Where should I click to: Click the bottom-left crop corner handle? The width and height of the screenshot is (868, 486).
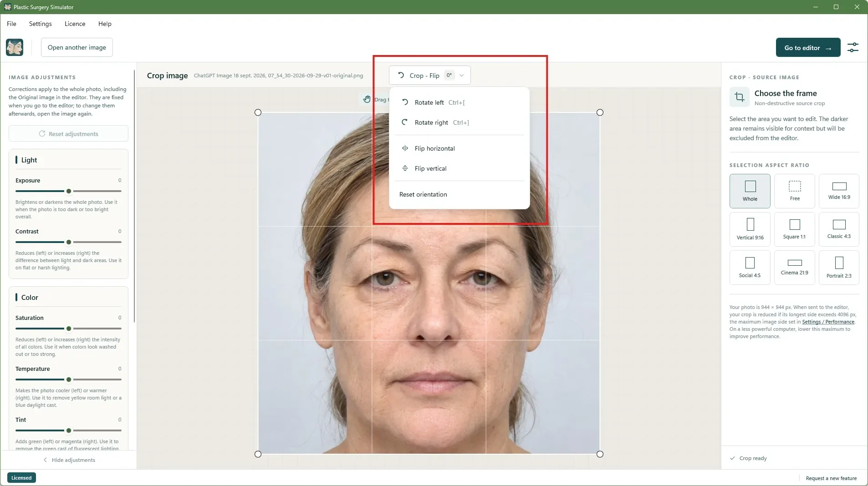[258, 454]
